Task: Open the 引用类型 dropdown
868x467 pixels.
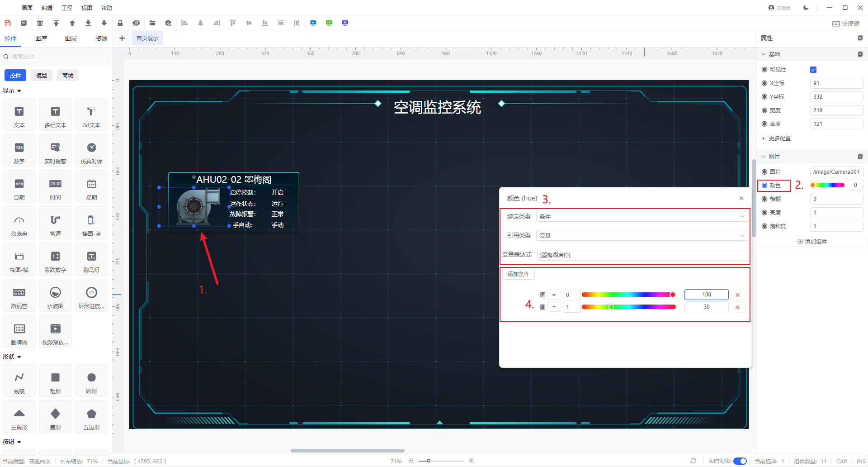Action: pos(642,236)
